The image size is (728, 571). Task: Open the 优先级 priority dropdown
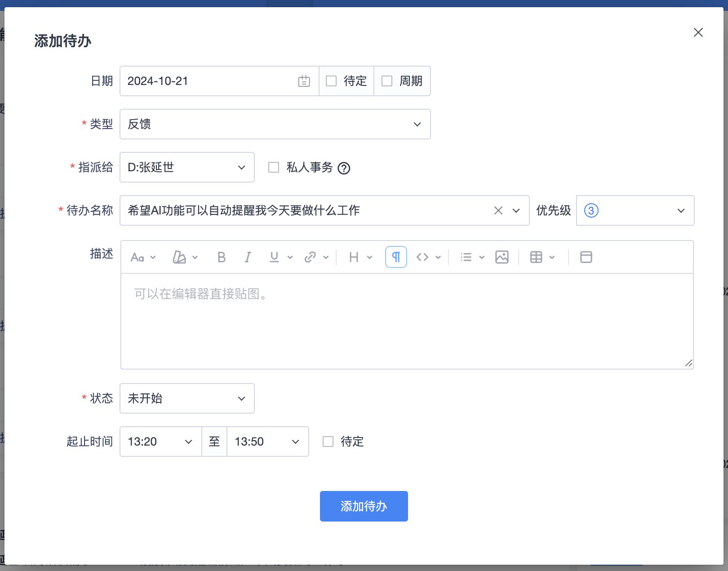[635, 210]
